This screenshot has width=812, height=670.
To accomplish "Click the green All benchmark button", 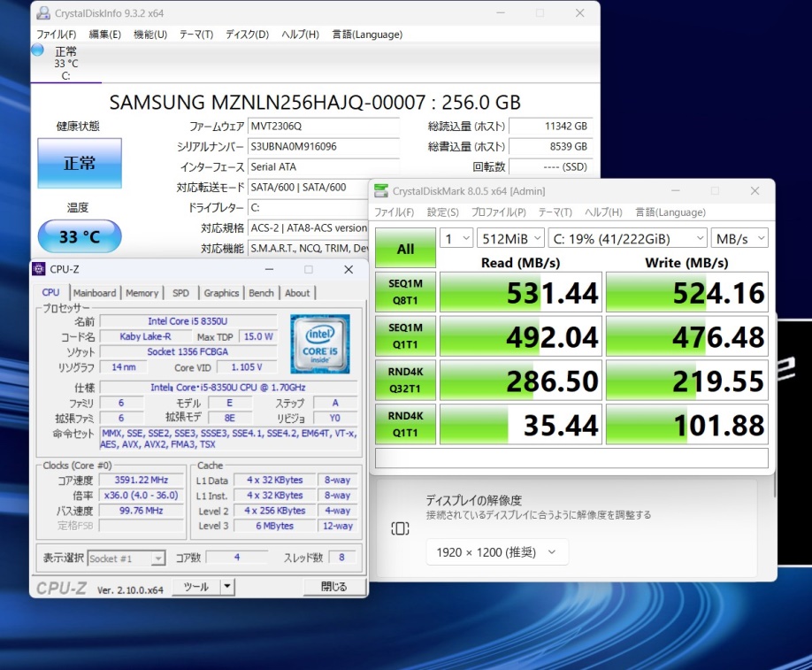I will [405, 248].
